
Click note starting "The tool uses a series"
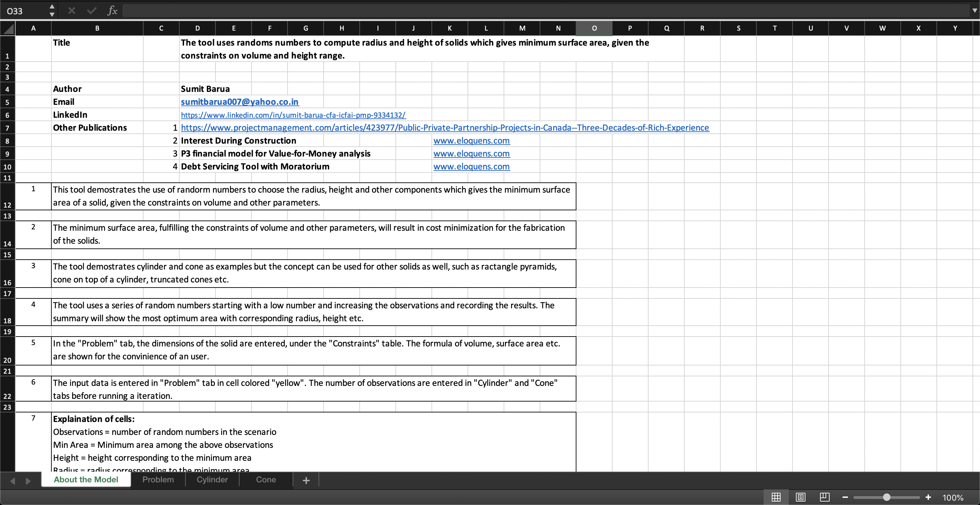[x=313, y=312]
